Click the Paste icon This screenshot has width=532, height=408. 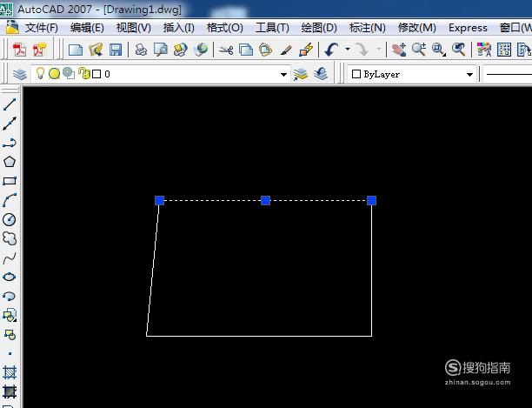[265, 50]
